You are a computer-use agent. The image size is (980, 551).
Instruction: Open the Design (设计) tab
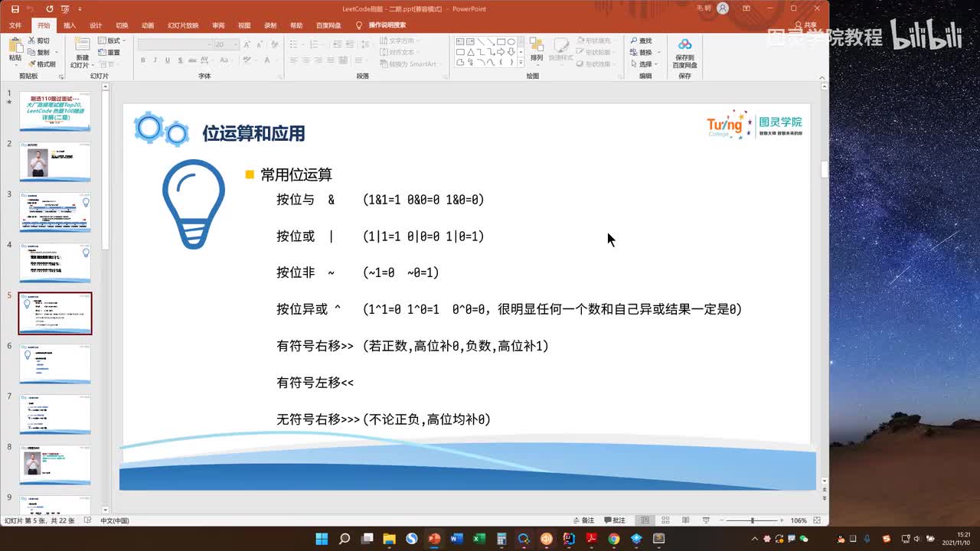96,25
